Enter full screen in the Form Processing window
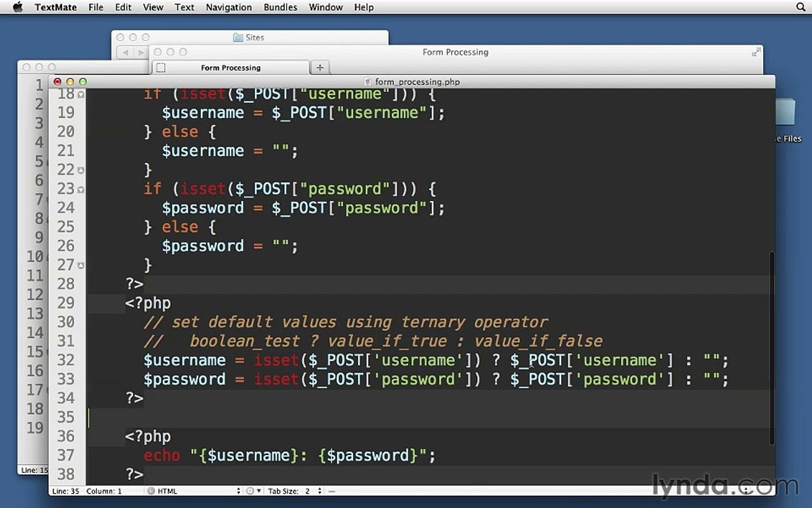The image size is (812, 508). click(756, 52)
